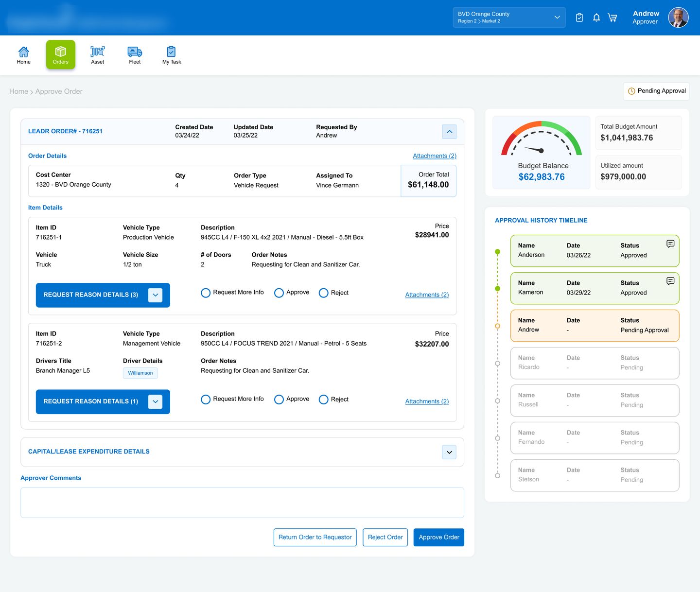Image resolution: width=700 pixels, height=592 pixels.
Task: Click the Reject Order button
Action: tap(385, 537)
